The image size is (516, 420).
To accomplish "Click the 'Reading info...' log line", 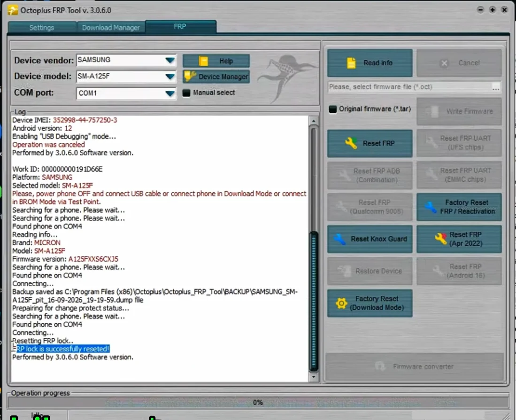I will pos(35,234).
